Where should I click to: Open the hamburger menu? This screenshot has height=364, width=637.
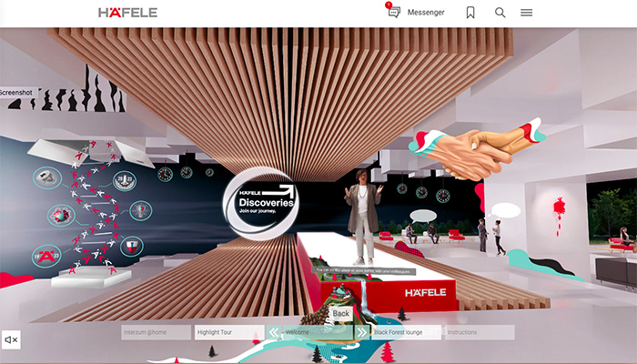(x=527, y=13)
